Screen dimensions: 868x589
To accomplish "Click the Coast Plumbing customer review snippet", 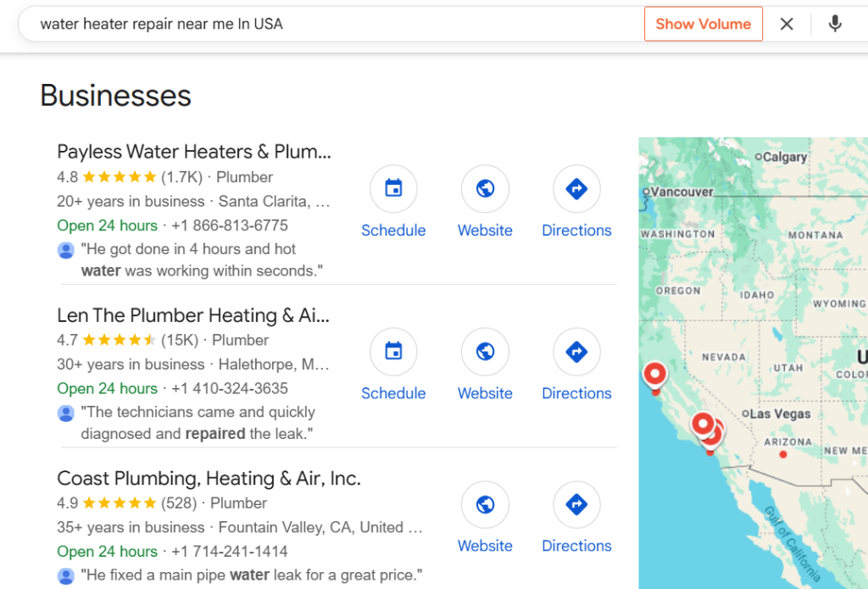I will [x=251, y=575].
